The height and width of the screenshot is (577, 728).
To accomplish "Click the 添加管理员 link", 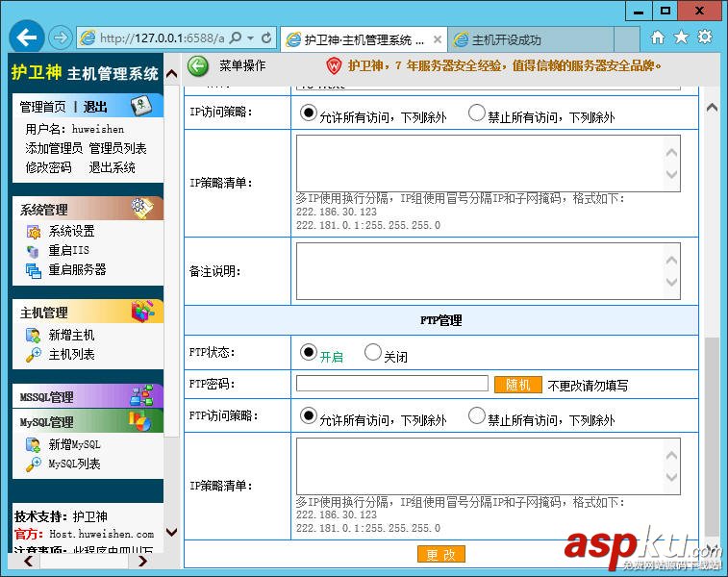I will (x=54, y=148).
